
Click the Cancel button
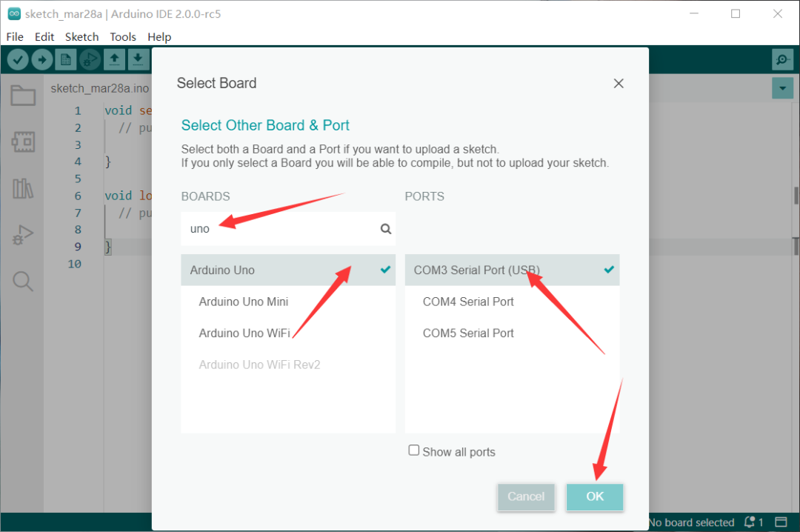(x=526, y=496)
